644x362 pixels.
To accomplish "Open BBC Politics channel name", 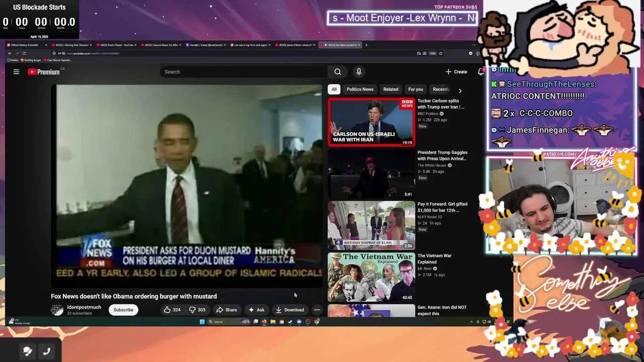I will 428,114.
